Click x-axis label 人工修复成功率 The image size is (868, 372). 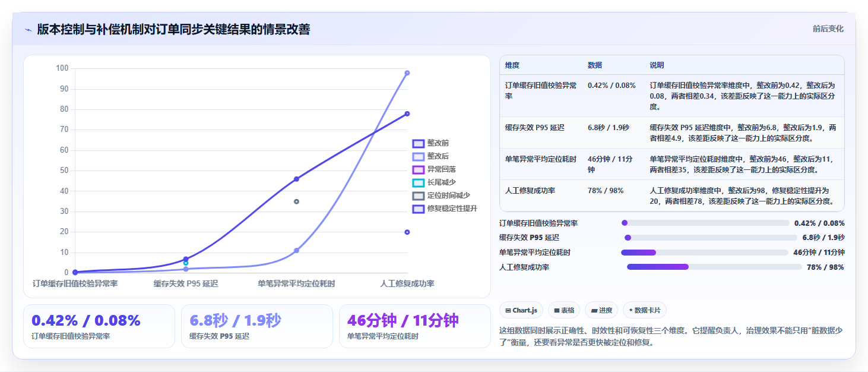[x=407, y=283]
